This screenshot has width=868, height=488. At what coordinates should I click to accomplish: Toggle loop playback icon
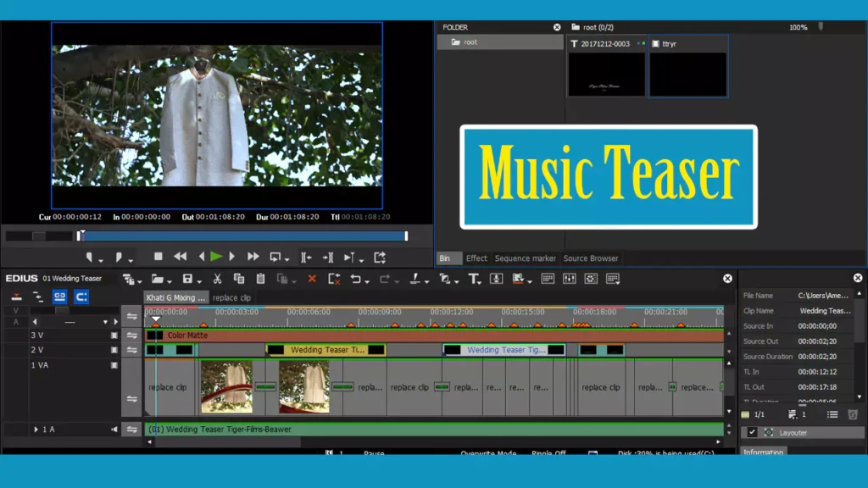[275, 258]
